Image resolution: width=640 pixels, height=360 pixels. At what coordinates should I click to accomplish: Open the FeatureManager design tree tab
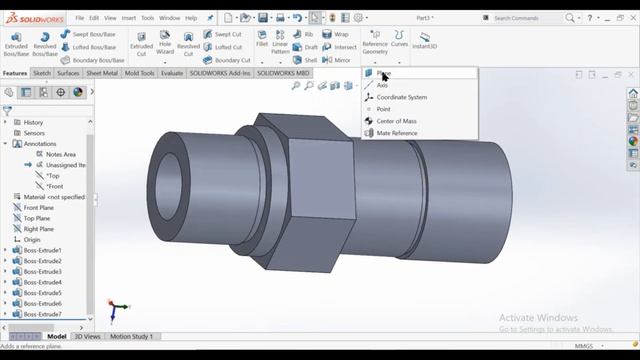[x=9, y=92]
